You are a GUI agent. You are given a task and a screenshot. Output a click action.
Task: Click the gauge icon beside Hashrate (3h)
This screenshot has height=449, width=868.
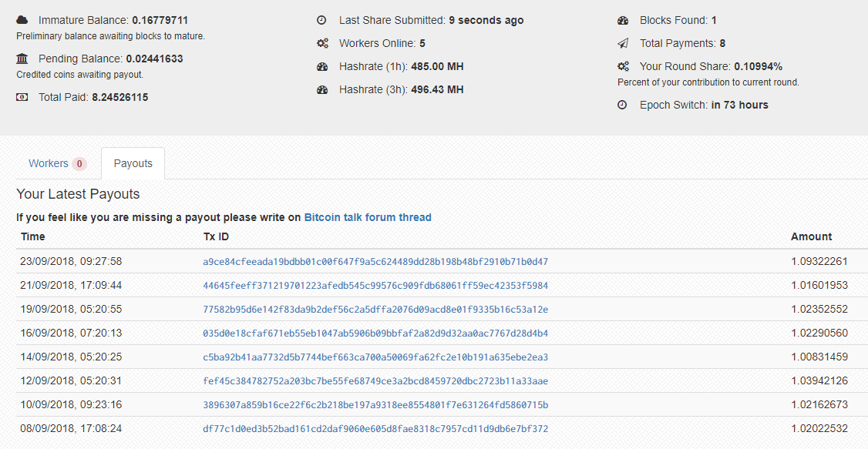click(x=322, y=89)
